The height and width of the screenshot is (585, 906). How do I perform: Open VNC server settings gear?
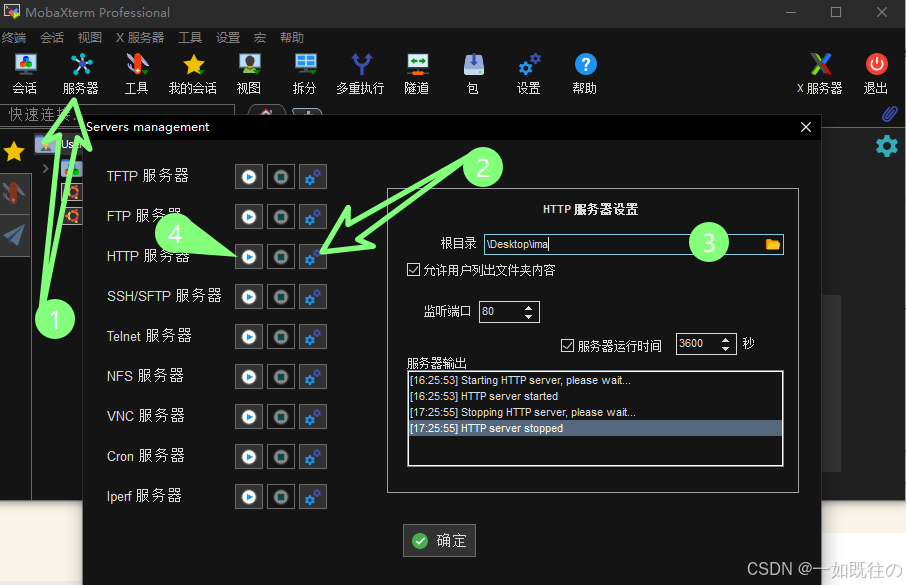pyautogui.click(x=313, y=417)
